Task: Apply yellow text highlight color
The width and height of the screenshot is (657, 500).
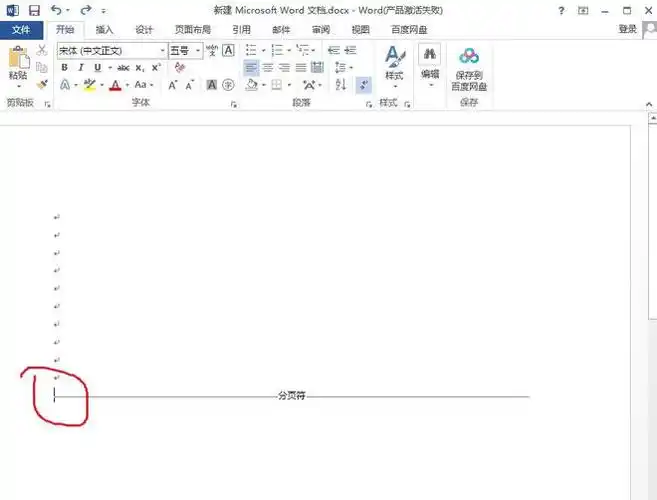Action: [x=90, y=85]
